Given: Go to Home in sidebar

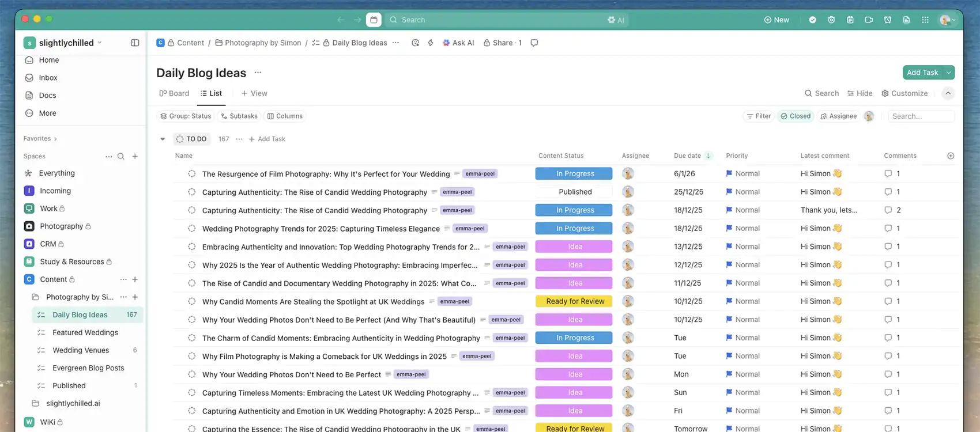Looking at the screenshot, I should click(x=49, y=60).
